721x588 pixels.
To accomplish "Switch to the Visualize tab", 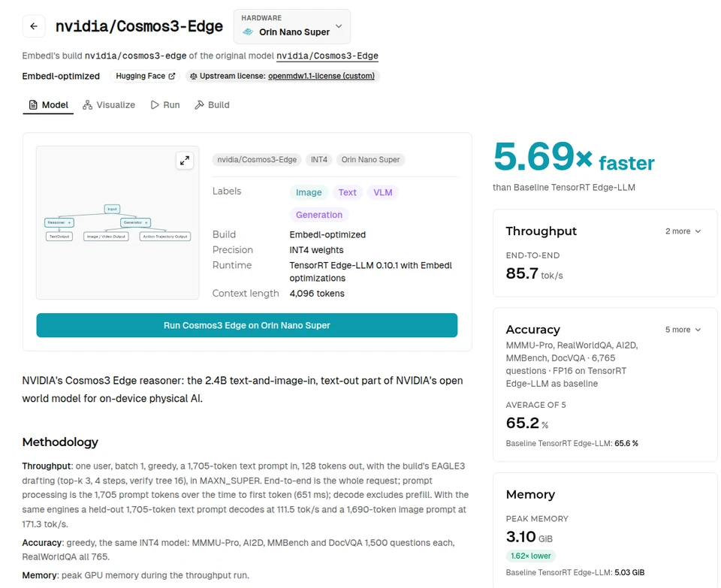I will click(109, 105).
